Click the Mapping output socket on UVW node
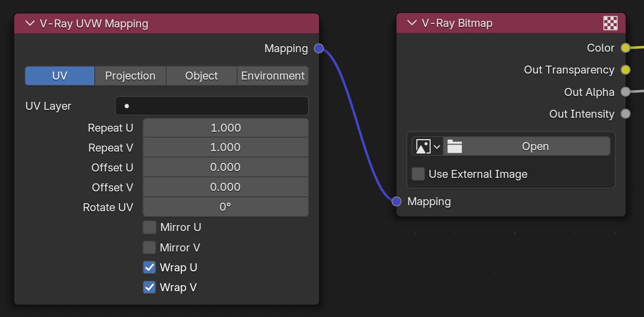The width and height of the screenshot is (644, 317). click(x=319, y=48)
